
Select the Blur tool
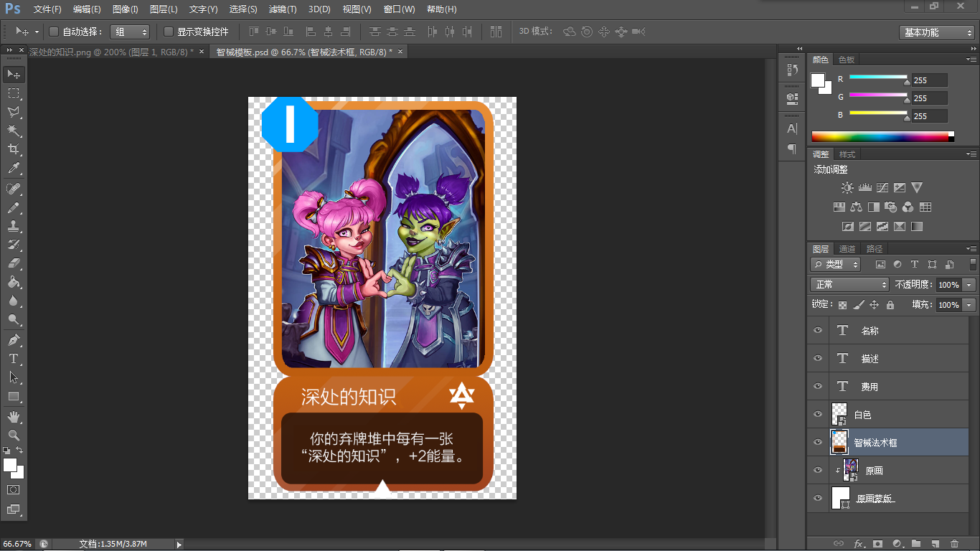(x=14, y=301)
